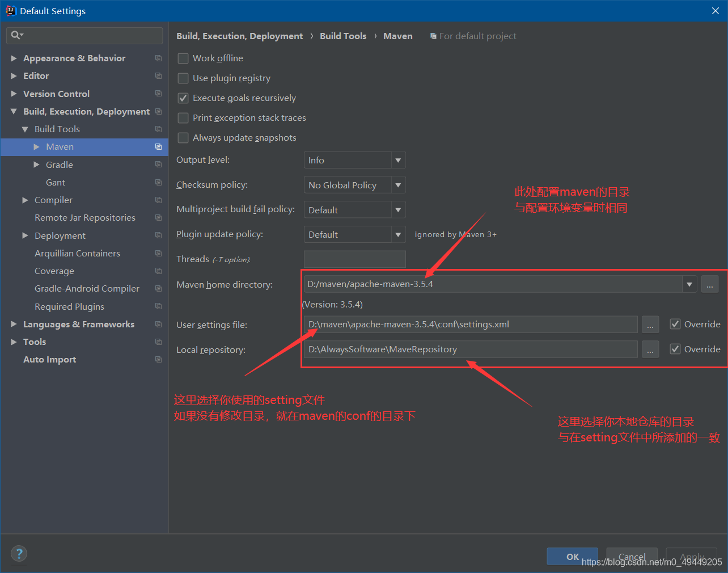Enable Always update snapshots checkbox

click(183, 138)
